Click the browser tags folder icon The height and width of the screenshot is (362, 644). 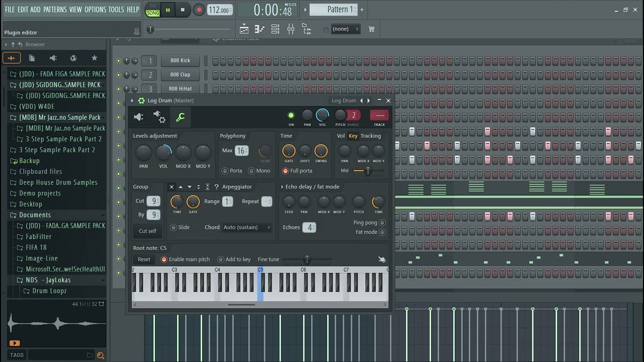tap(90, 355)
